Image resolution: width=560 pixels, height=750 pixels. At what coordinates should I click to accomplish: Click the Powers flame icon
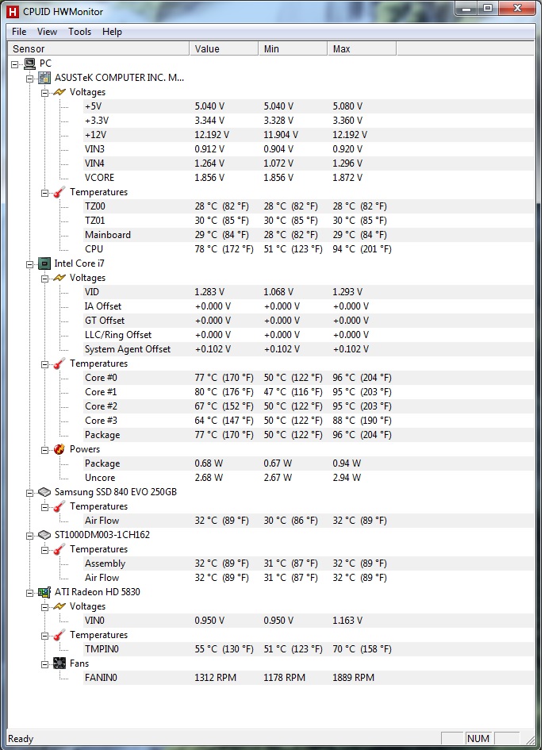(x=59, y=449)
